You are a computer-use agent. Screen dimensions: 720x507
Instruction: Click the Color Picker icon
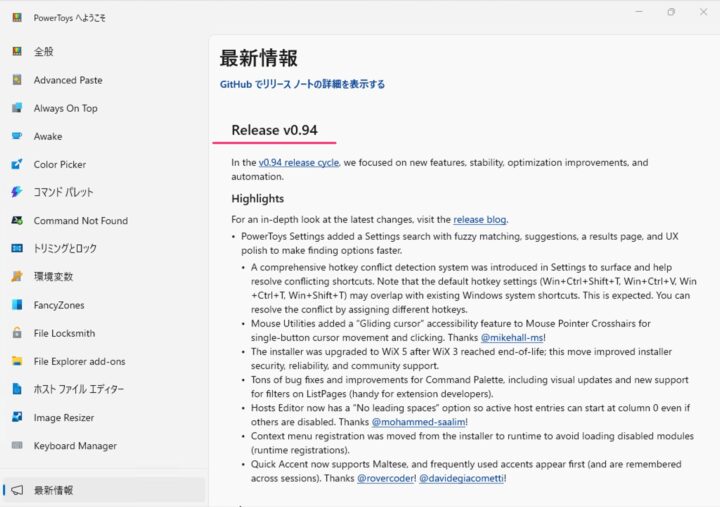click(x=17, y=164)
